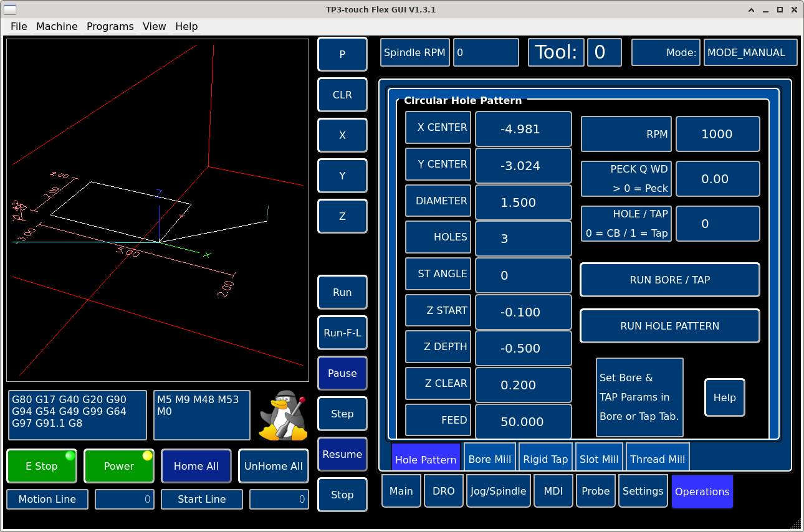Expand the Programs menu
804x532 pixels.
110,26
